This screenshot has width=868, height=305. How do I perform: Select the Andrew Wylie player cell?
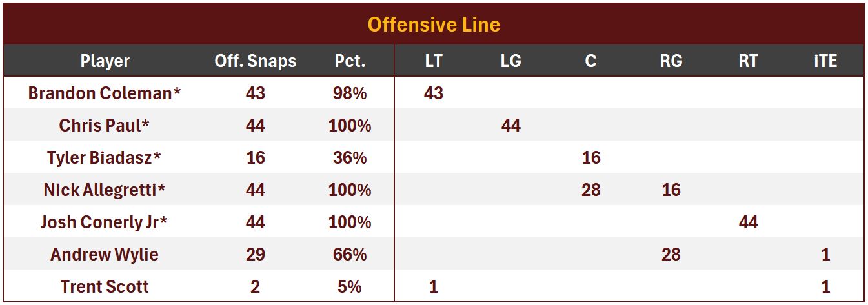[105, 254]
